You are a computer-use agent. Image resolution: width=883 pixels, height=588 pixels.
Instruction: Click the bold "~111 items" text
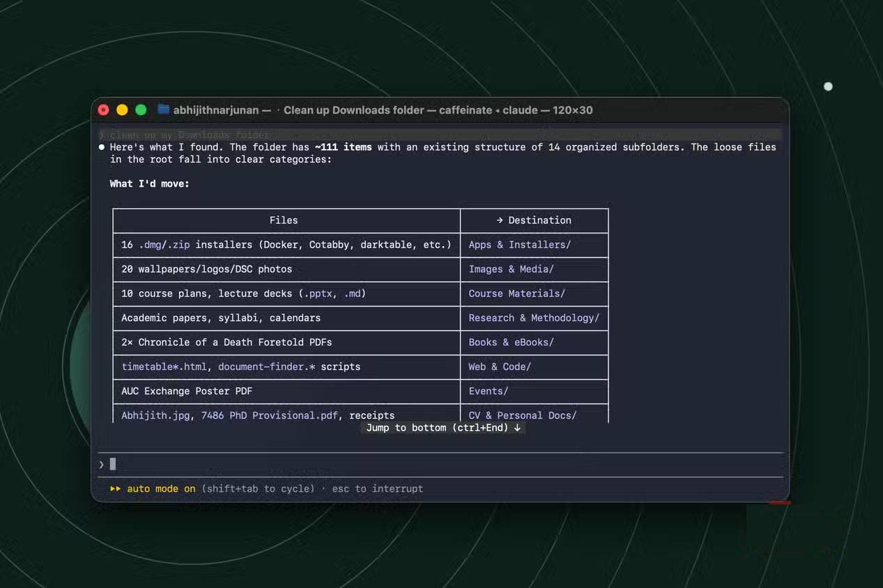pyautogui.click(x=343, y=147)
